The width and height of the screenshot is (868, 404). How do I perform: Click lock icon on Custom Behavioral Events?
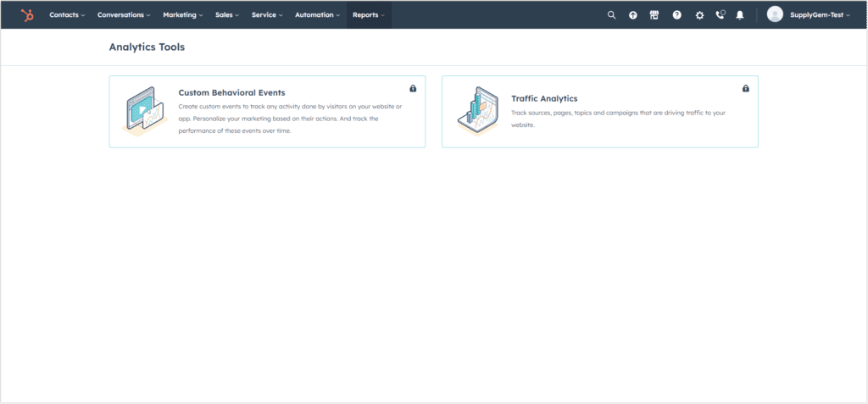click(x=413, y=89)
